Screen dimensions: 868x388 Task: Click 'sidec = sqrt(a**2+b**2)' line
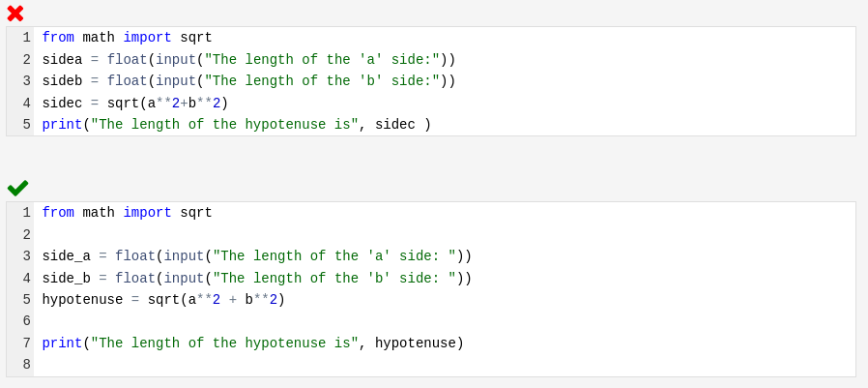coord(135,104)
